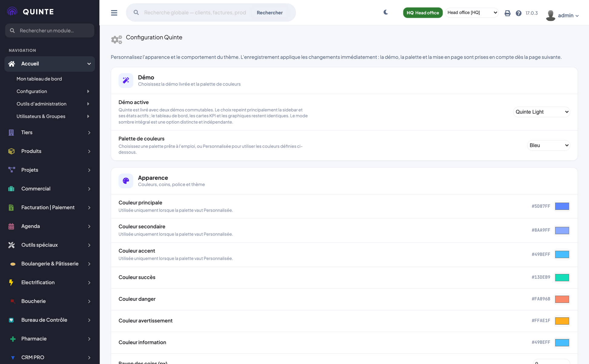Click the Quinte logo icon
This screenshot has height=364, width=589.
(12, 11)
